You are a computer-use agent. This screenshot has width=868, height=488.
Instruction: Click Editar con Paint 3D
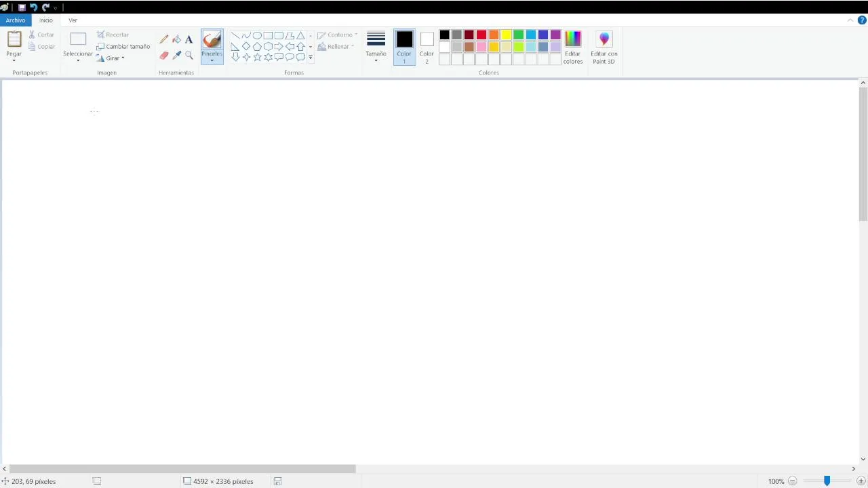[x=604, y=47]
